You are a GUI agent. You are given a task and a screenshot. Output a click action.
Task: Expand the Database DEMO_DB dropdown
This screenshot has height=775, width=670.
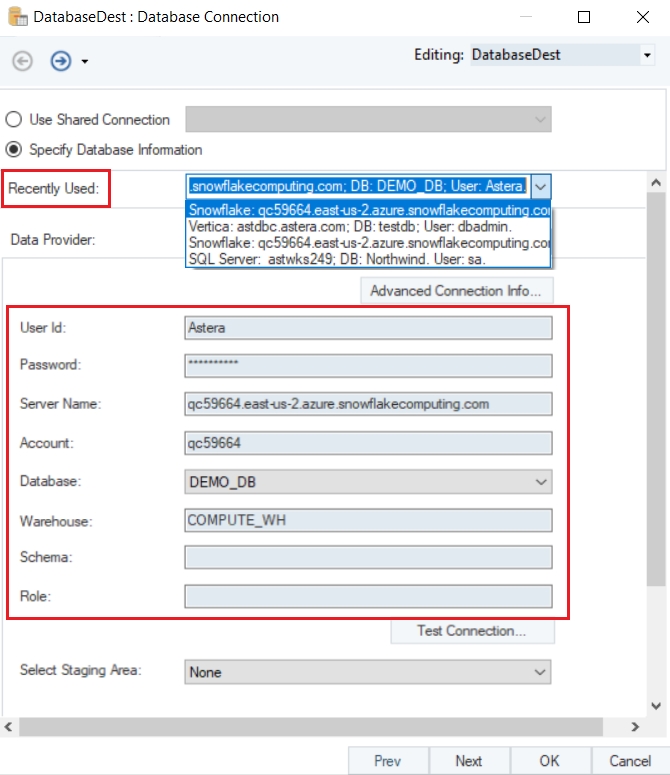click(x=541, y=482)
